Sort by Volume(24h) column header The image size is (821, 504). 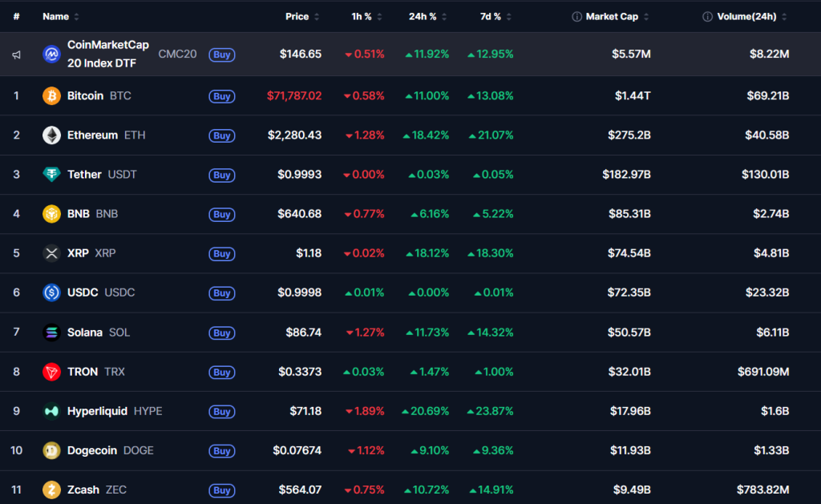coord(751,17)
